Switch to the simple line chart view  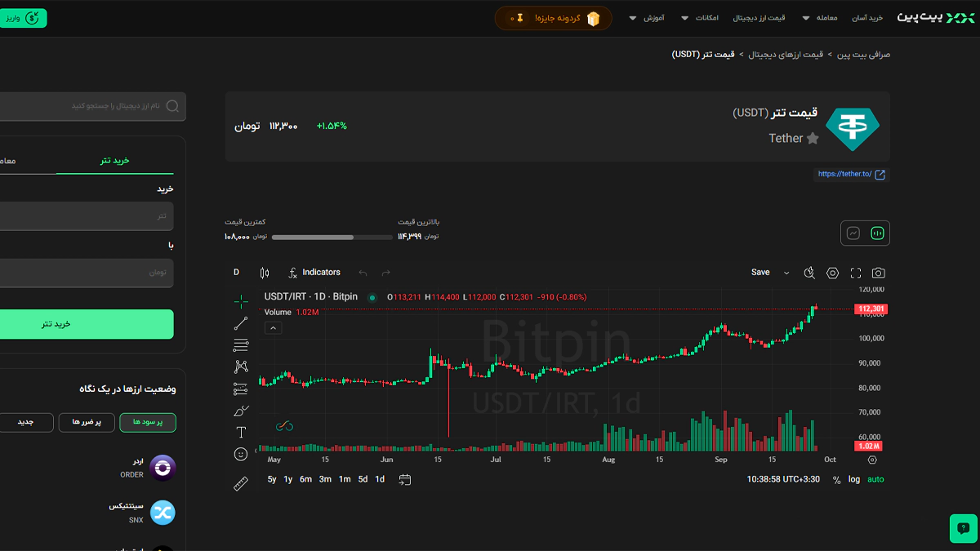(853, 233)
